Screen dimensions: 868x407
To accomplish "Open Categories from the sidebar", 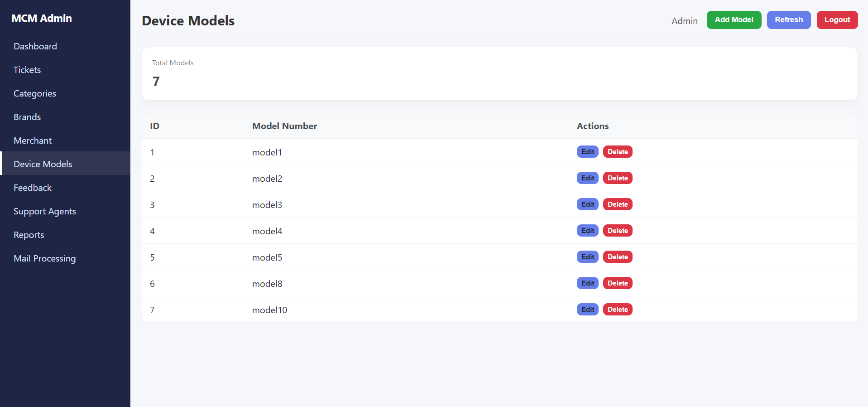I will click(x=35, y=93).
